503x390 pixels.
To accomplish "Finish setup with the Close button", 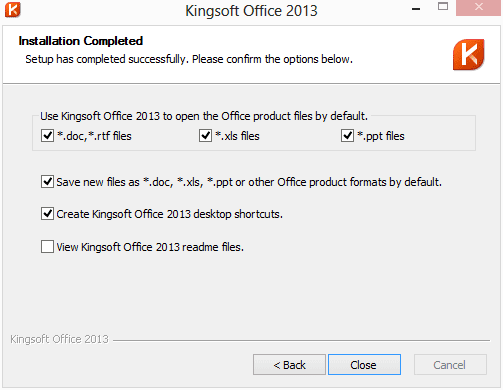I will click(x=364, y=365).
